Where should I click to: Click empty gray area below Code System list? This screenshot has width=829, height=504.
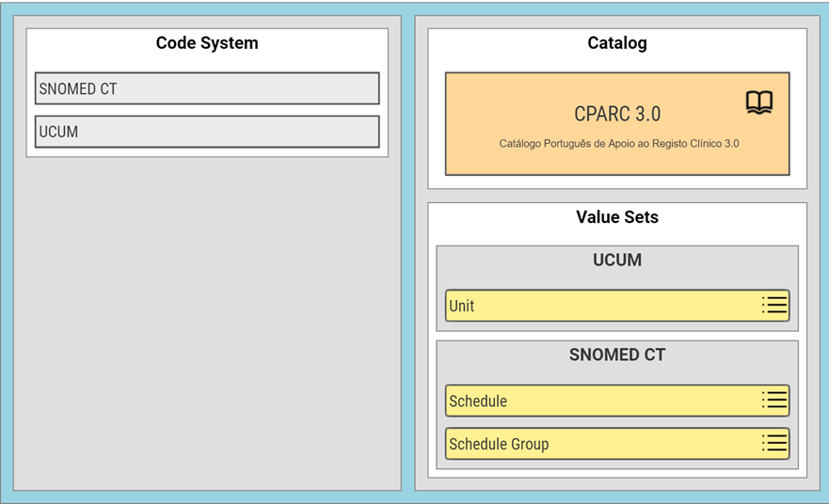[x=207, y=323]
